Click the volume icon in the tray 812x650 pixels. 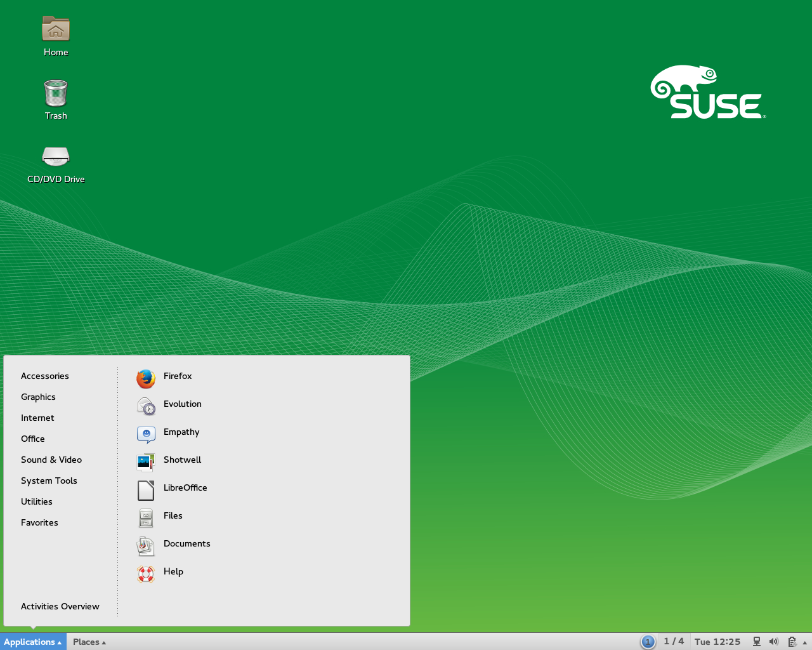tap(773, 642)
